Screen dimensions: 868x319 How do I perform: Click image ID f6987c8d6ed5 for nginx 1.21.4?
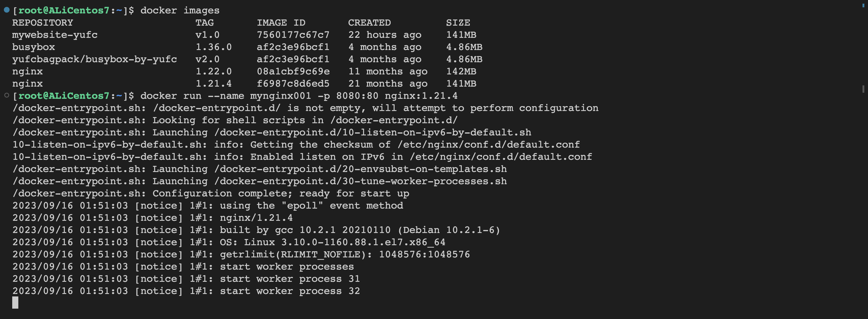coord(293,84)
